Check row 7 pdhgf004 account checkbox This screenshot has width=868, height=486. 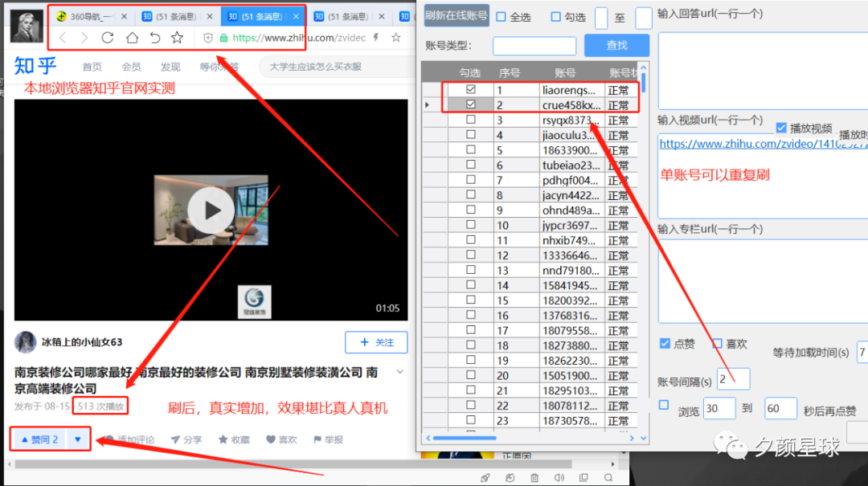[470, 179]
